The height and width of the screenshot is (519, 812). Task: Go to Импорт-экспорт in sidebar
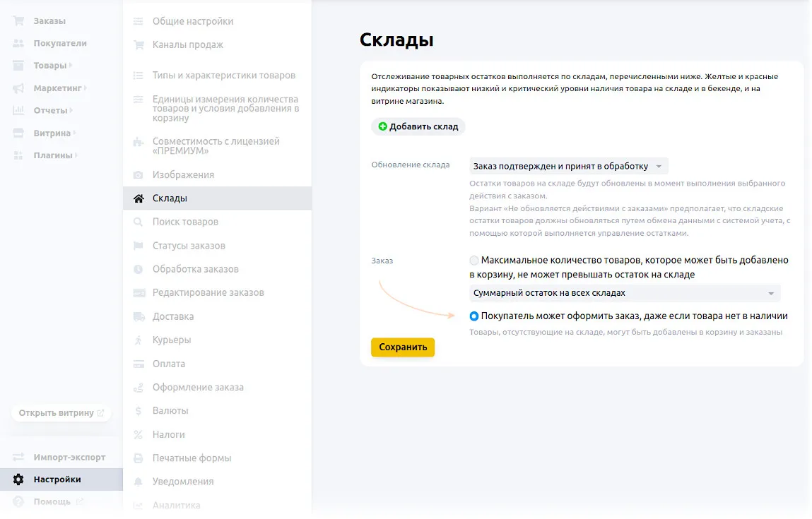[x=69, y=457]
